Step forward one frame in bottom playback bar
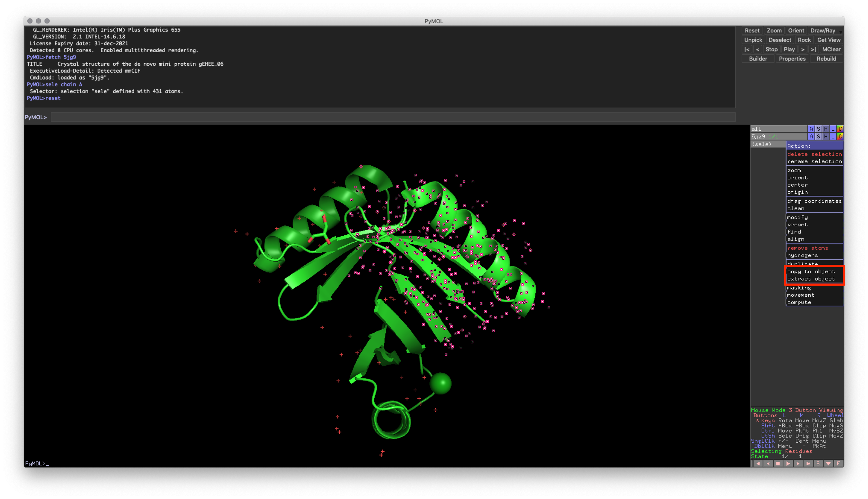The image size is (868, 499). 798,463
